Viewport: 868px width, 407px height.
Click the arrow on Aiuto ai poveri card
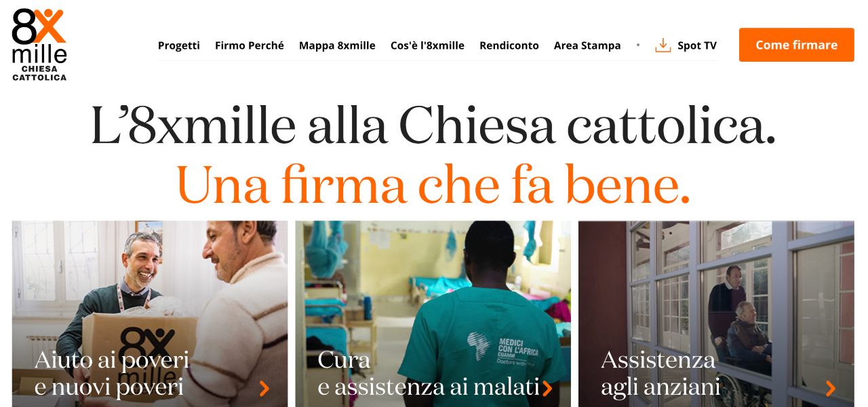(x=264, y=388)
